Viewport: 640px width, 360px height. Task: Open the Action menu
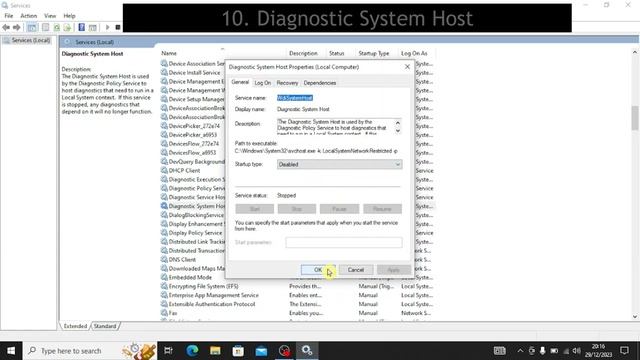(x=29, y=16)
